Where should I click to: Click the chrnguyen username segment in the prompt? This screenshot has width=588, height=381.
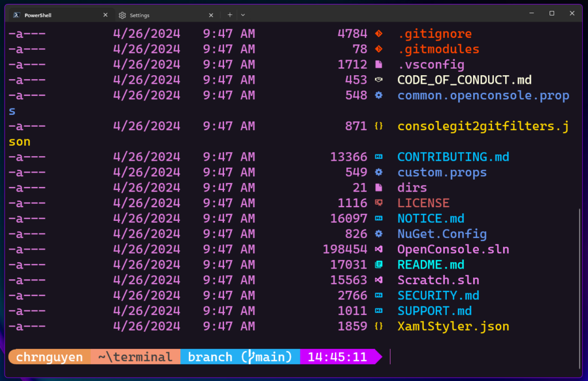[49, 356]
